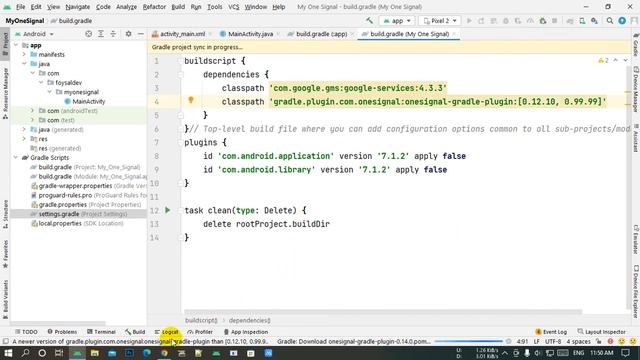This screenshot has width=640, height=360.
Task: Open the Layout Inspector
Action: [x=602, y=332]
